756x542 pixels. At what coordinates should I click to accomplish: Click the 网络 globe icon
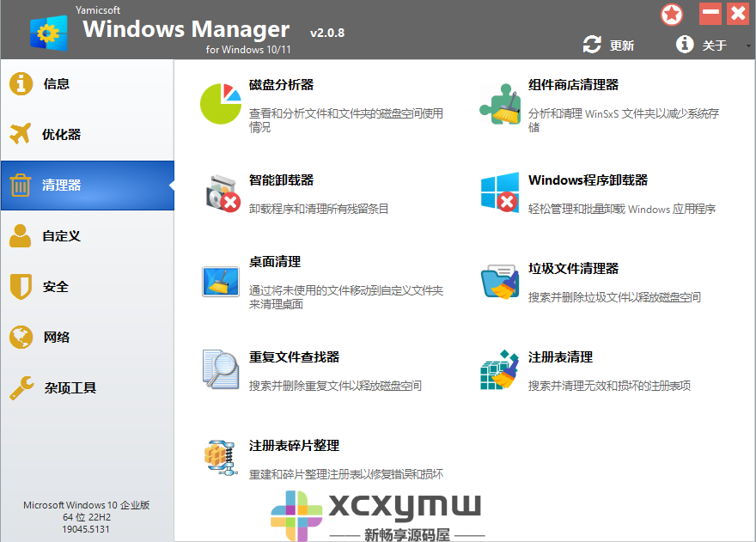[x=21, y=337]
